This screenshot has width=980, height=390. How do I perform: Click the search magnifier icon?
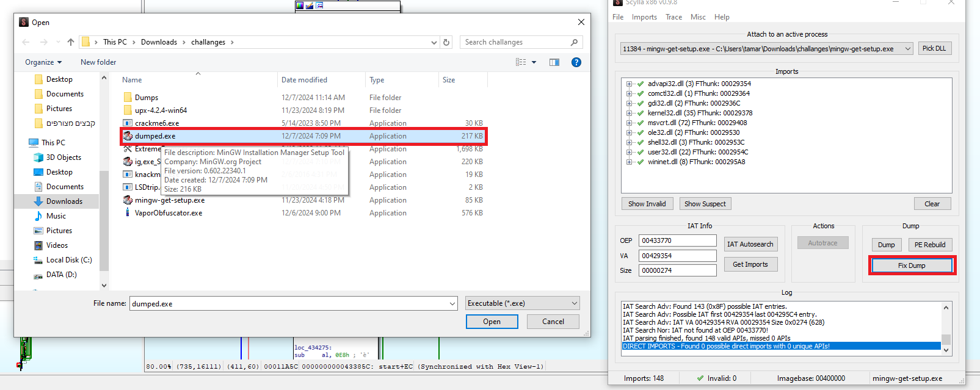(x=574, y=42)
